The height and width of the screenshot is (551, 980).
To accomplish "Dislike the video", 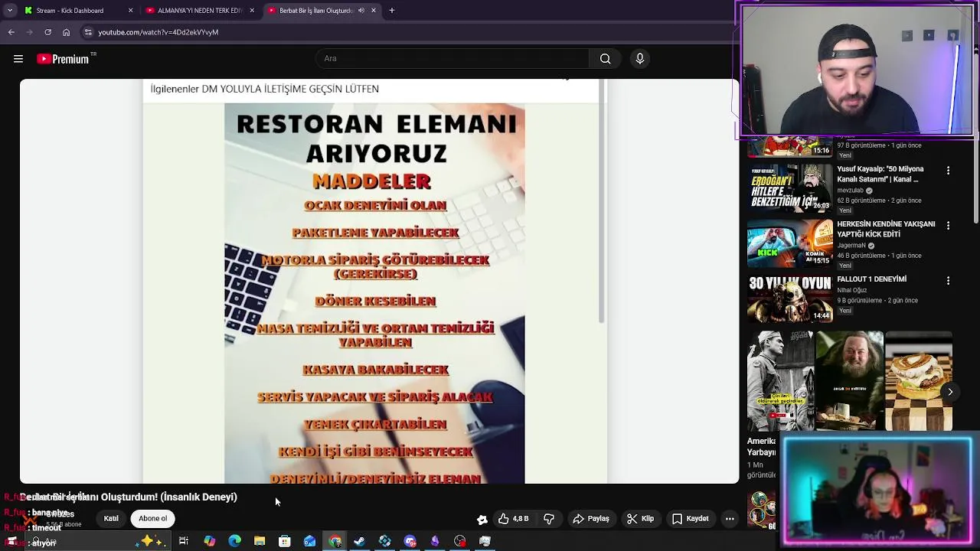I will click(x=549, y=519).
